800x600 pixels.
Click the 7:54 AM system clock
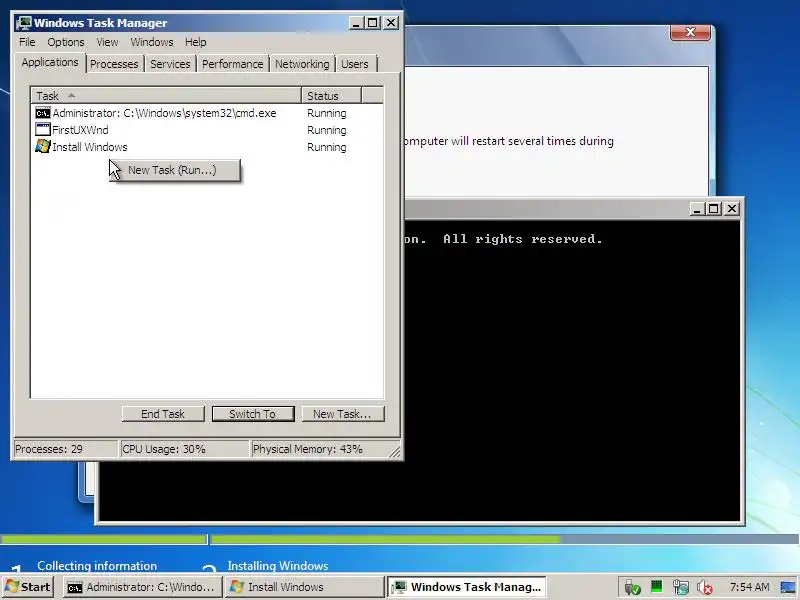[x=749, y=587]
